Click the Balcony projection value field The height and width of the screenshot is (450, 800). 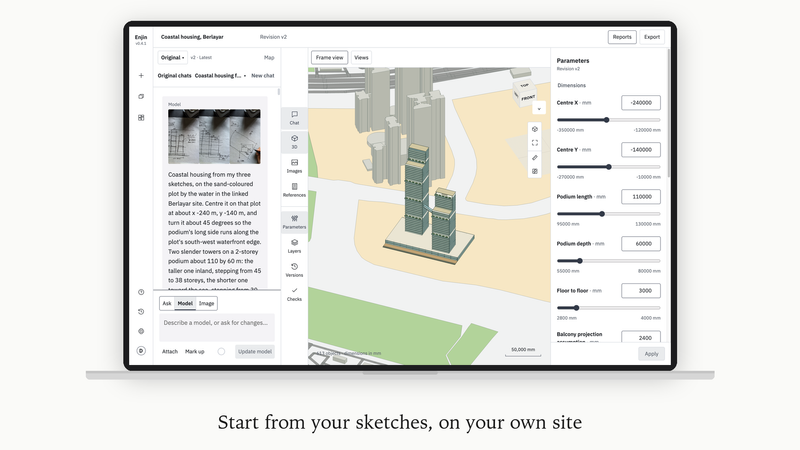pos(641,337)
